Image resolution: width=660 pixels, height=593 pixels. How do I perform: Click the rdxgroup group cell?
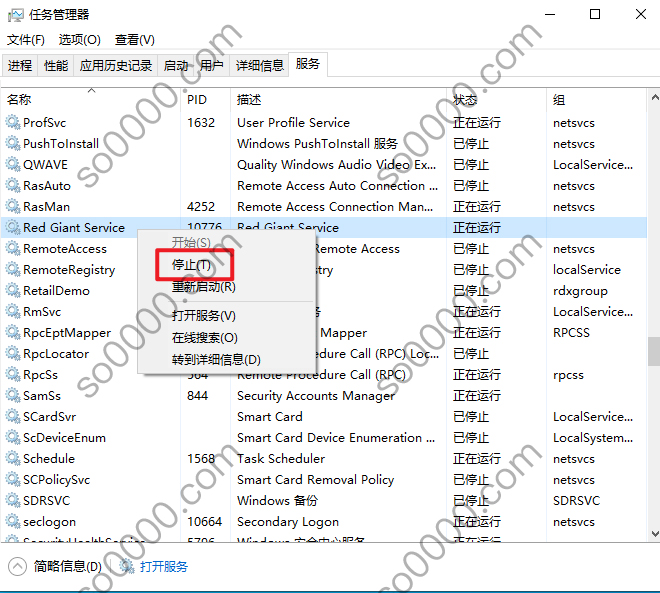point(580,291)
